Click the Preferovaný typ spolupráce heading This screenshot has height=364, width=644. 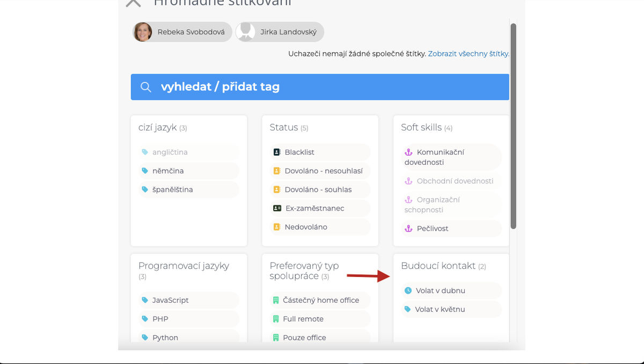[304, 271]
